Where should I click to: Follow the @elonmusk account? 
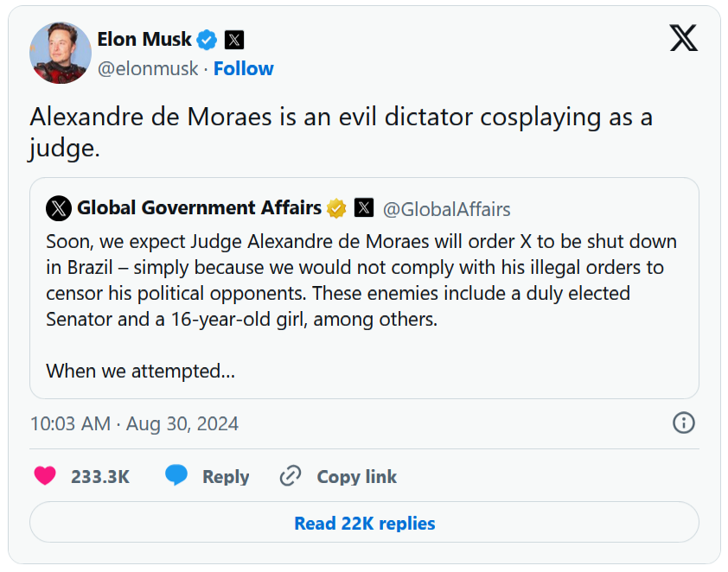244,69
